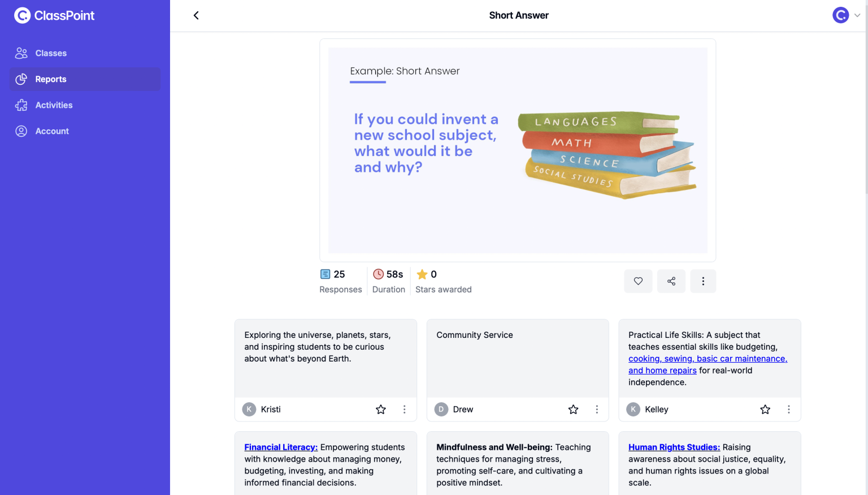
Task: Click the back arrow to leave the report
Action: point(196,15)
